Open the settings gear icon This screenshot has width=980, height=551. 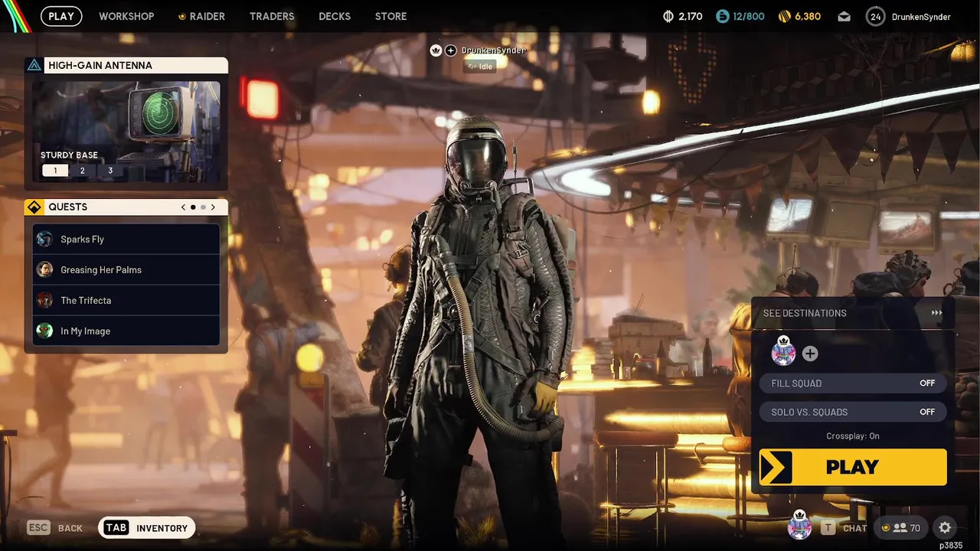pyautogui.click(x=945, y=528)
